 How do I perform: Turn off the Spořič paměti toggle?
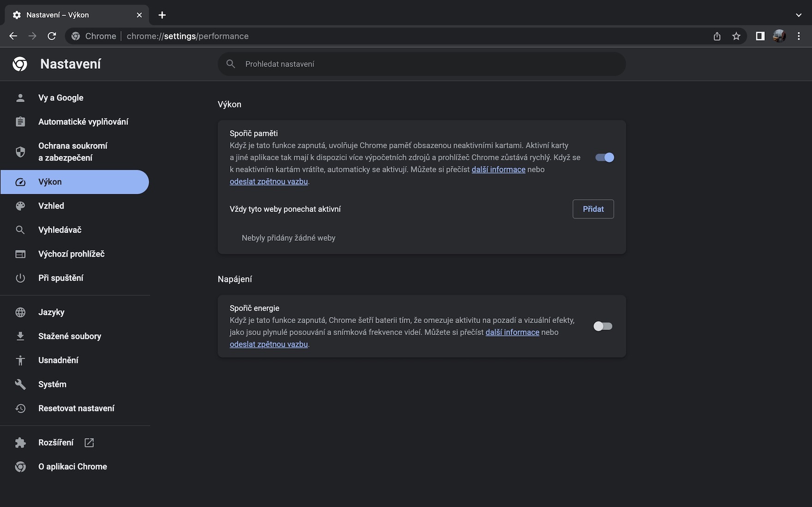[604, 158]
